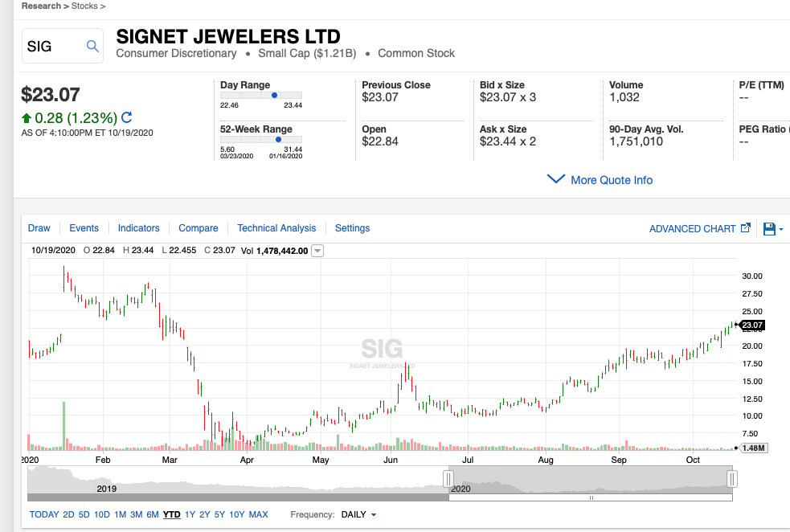
Task: Click the Vol 1,478,442.00 readout
Action: 275,251
